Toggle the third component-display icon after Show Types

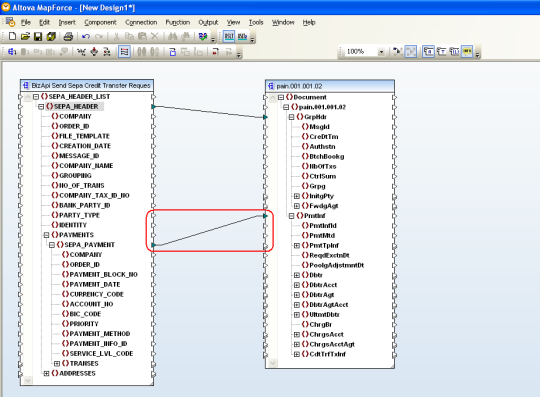pos(454,52)
